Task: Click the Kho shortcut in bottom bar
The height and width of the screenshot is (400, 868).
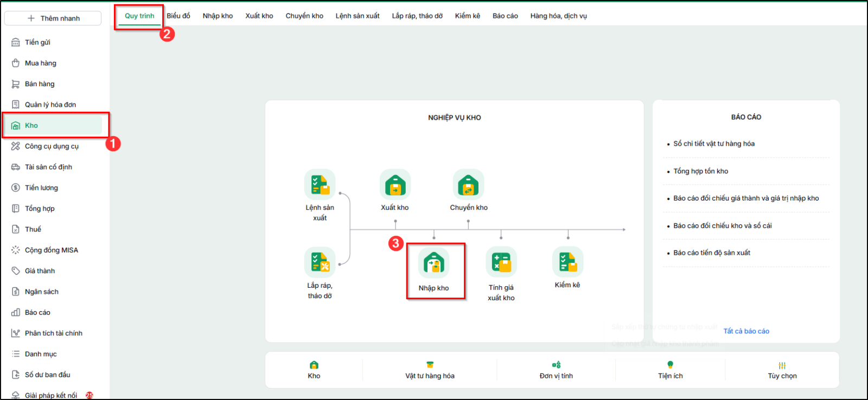Action: (x=314, y=370)
